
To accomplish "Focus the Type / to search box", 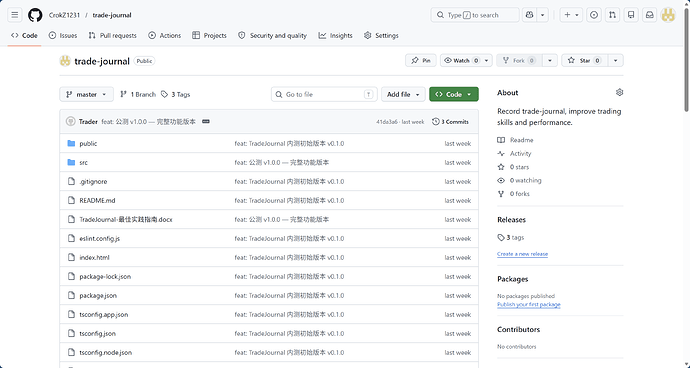I will click(x=475, y=15).
